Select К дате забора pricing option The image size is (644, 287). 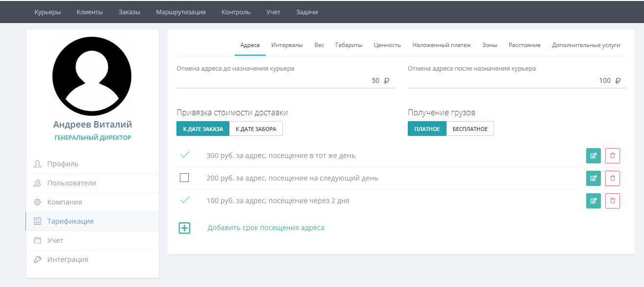[256, 129]
